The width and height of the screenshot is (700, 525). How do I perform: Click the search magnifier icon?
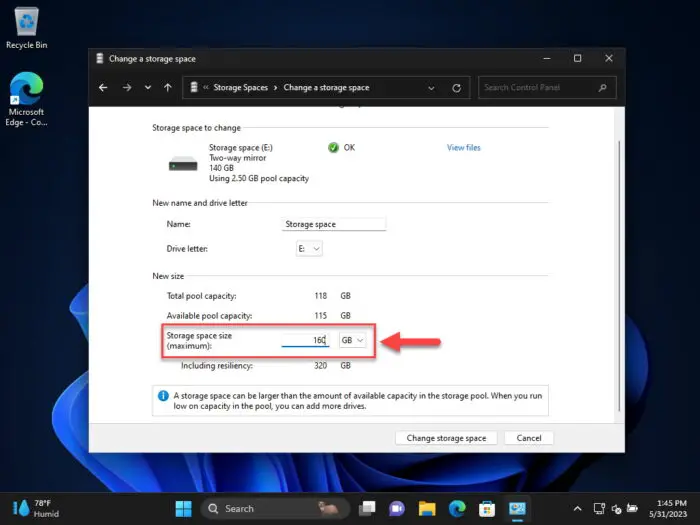coord(603,88)
